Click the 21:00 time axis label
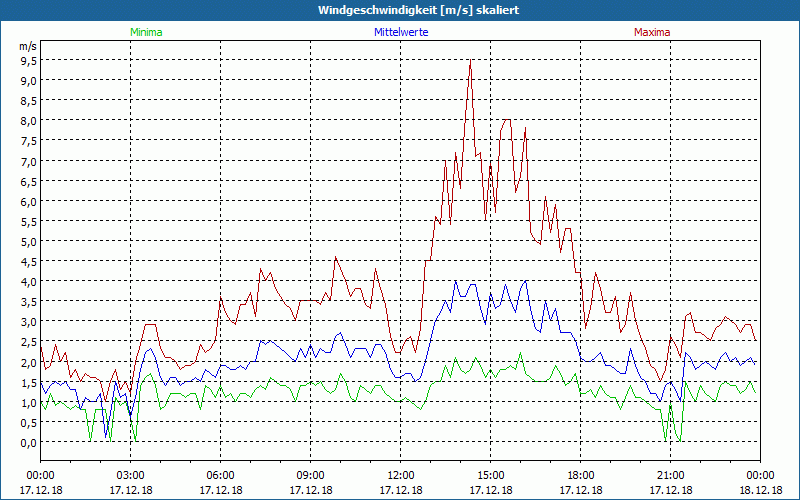The height and width of the screenshot is (500, 800). (x=670, y=476)
